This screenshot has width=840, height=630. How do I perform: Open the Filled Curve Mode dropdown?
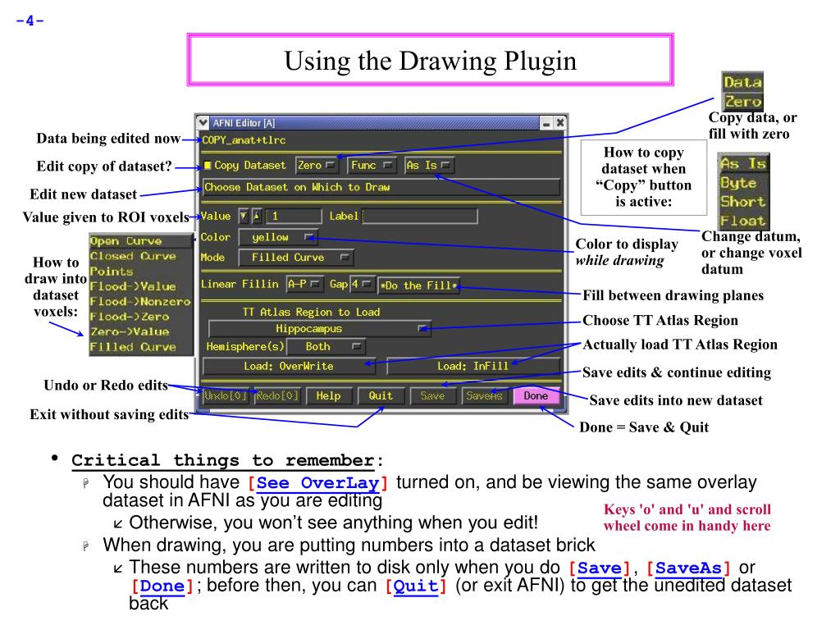(x=295, y=258)
